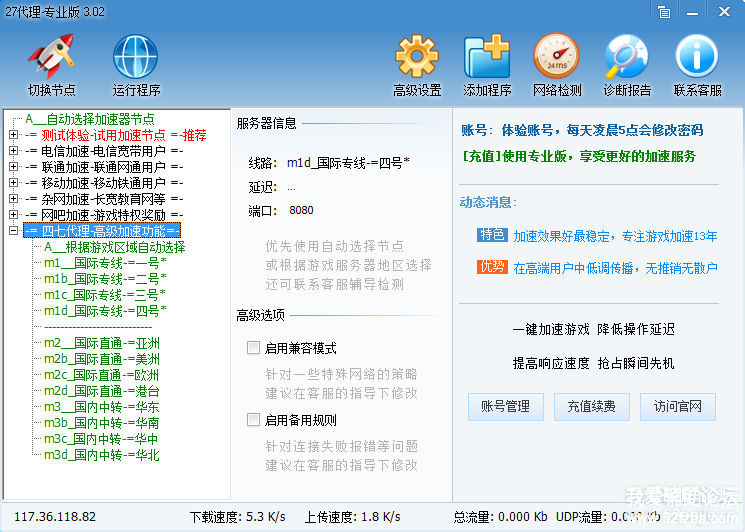Open the window menu icon beside minimize
745x532 pixels.
click(x=664, y=12)
